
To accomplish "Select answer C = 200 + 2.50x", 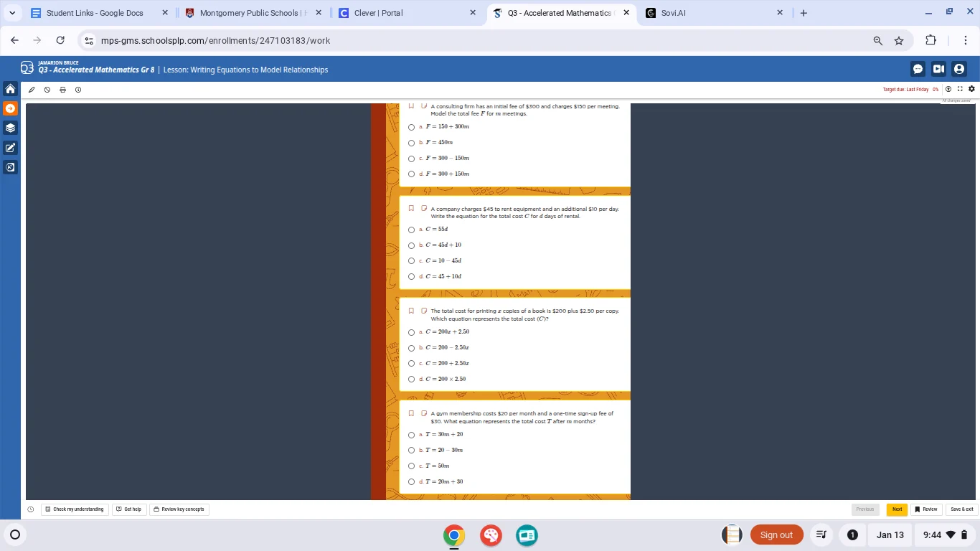I will [x=411, y=364].
